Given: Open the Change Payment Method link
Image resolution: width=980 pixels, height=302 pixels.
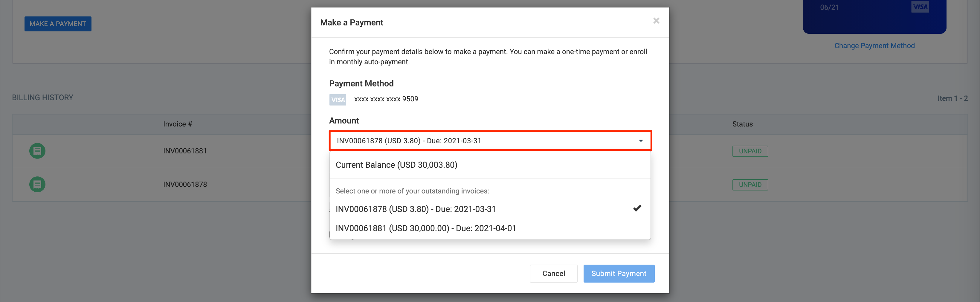Looking at the screenshot, I should (874, 46).
